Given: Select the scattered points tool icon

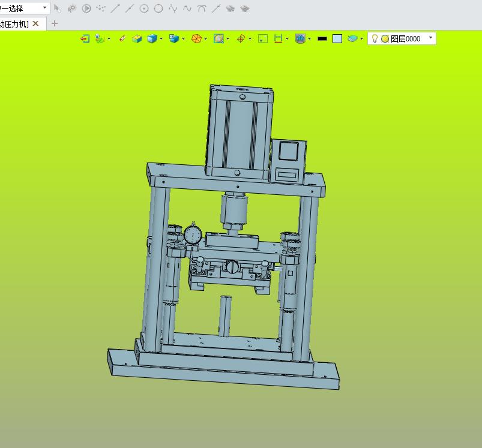Looking at the screenshot, I should (x=100, y=8).
